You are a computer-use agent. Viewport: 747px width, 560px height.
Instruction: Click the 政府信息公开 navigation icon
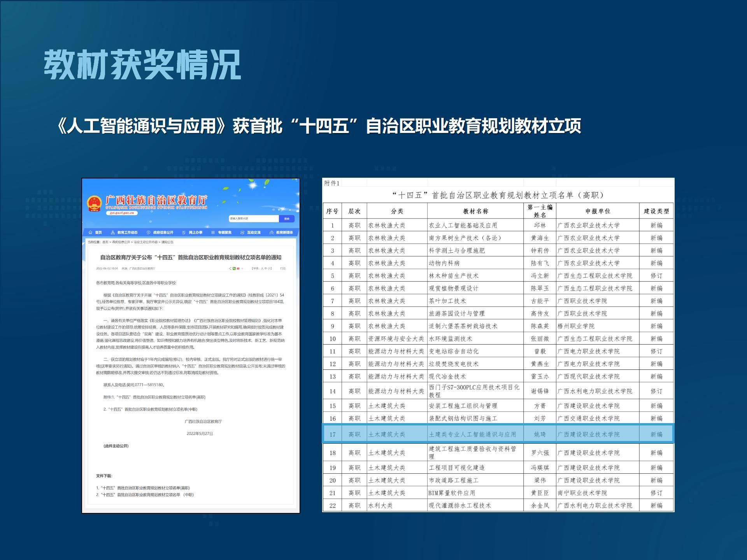(148, 233)
